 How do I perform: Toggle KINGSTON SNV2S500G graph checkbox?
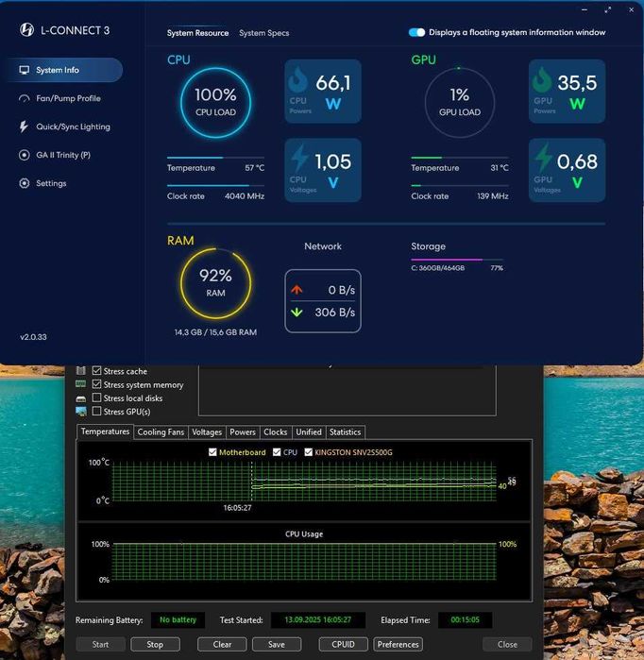309,452
